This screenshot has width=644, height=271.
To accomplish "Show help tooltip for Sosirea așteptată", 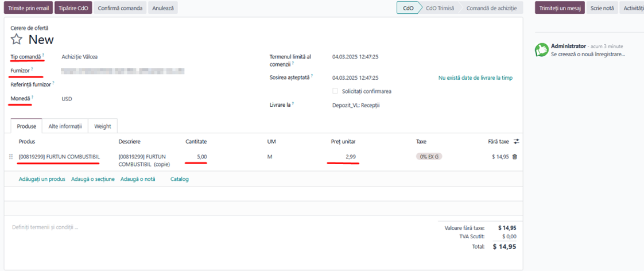I will coord(312,76).
